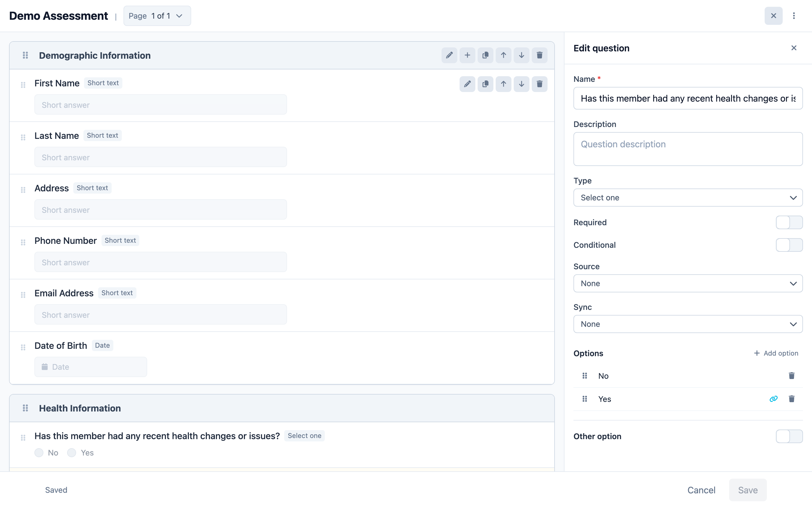Move Demographic Information section down
The width and height of the screenshot is (812, 508).
(521, 55)
